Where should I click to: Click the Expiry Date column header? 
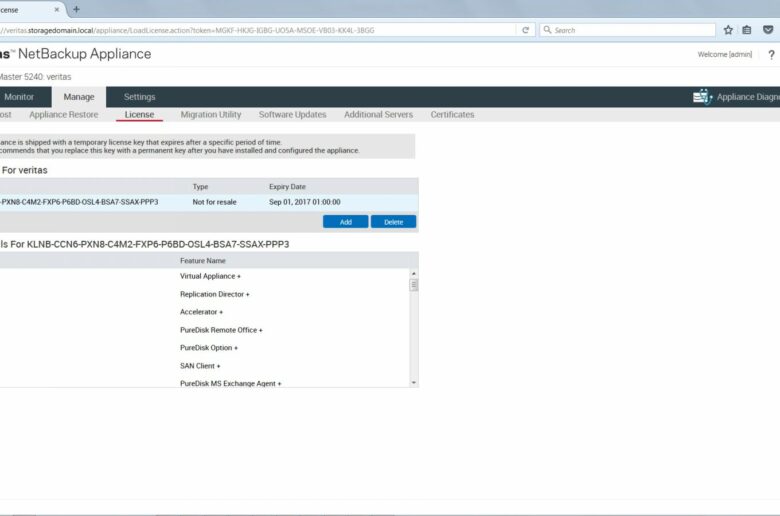(x=288, y=187)
